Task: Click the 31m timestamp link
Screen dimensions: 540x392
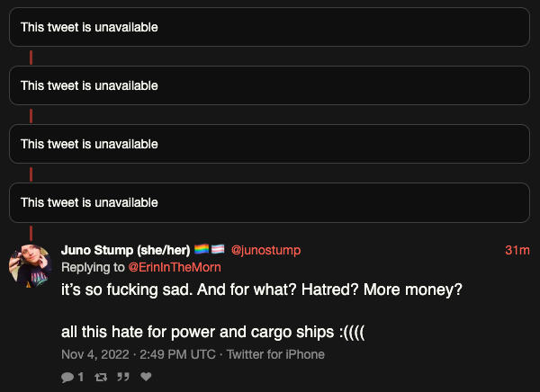Action: (x=517, y=250)
